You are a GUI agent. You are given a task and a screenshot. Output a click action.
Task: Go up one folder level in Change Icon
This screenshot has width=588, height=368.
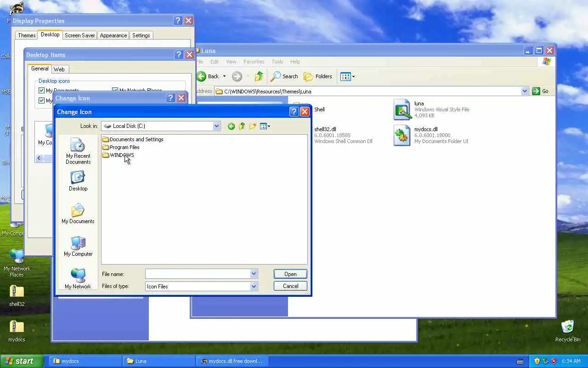[x=242, y=126]
